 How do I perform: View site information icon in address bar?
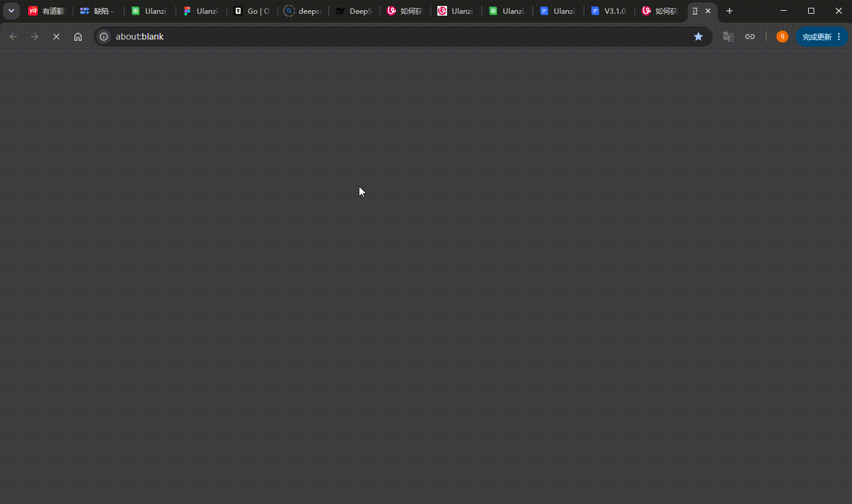[104, 37]
